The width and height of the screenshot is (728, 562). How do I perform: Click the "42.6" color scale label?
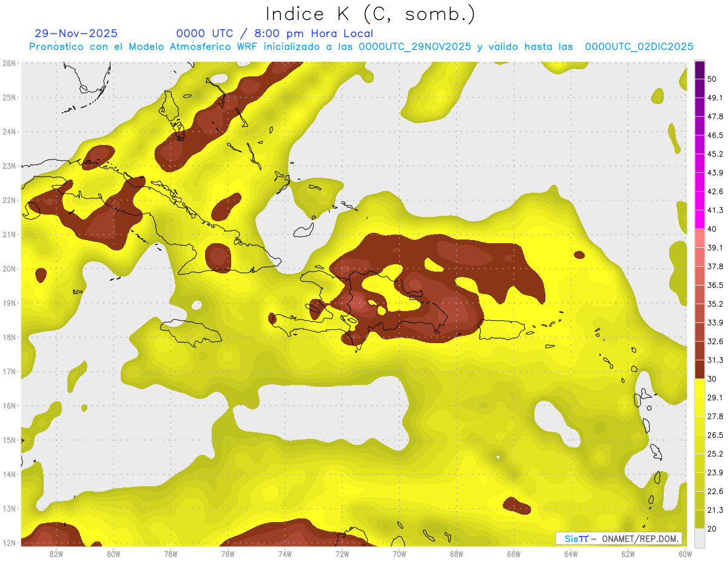coord(715,192)
